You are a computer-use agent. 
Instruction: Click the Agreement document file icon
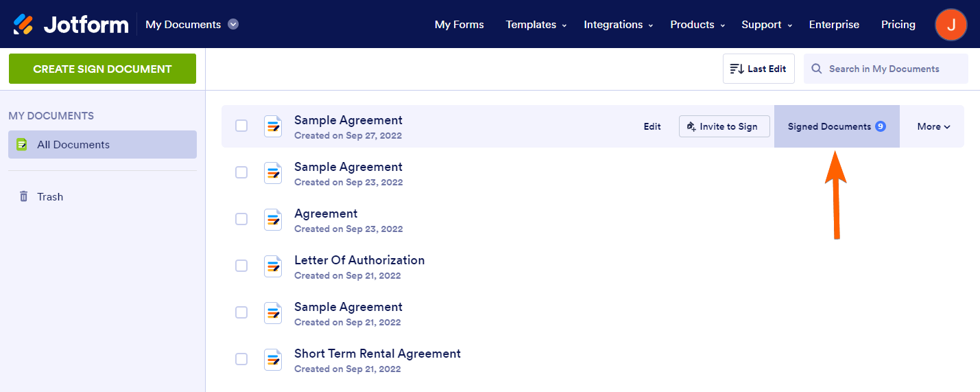pos(273,219)
